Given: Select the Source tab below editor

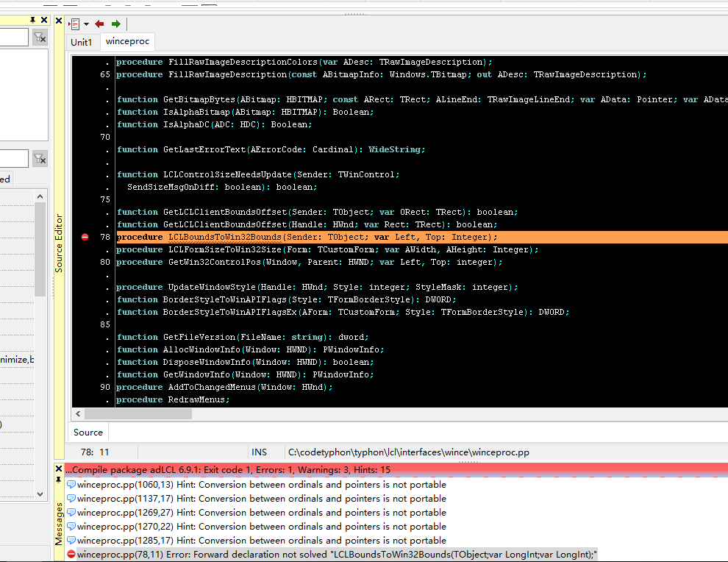Looking at the screenshot, I should point(88,433).
